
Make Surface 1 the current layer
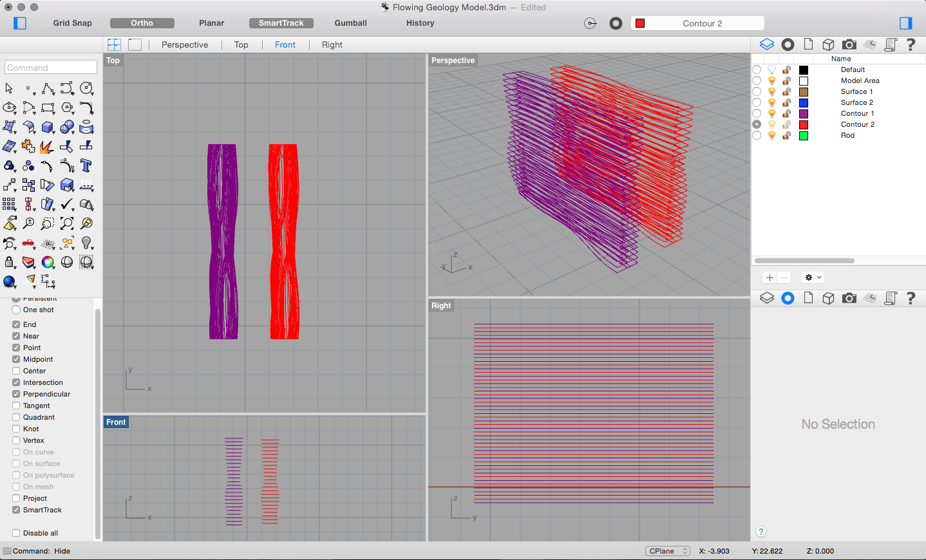coord(757,91)
